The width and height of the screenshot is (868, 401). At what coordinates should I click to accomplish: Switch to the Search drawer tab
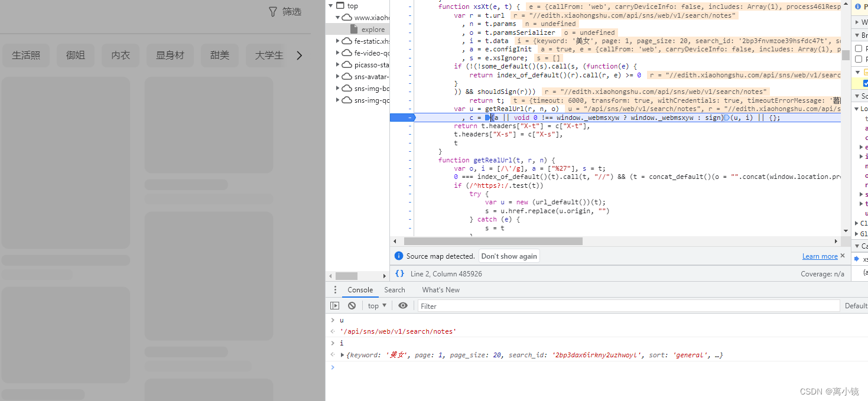[395, 290]
